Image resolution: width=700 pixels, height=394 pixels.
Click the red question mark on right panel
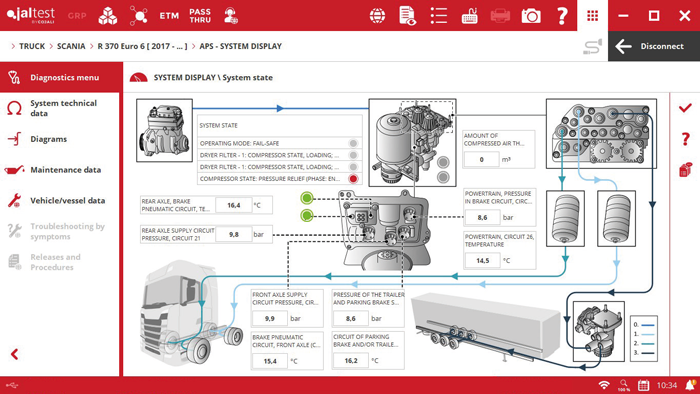[x=686, y=139]
